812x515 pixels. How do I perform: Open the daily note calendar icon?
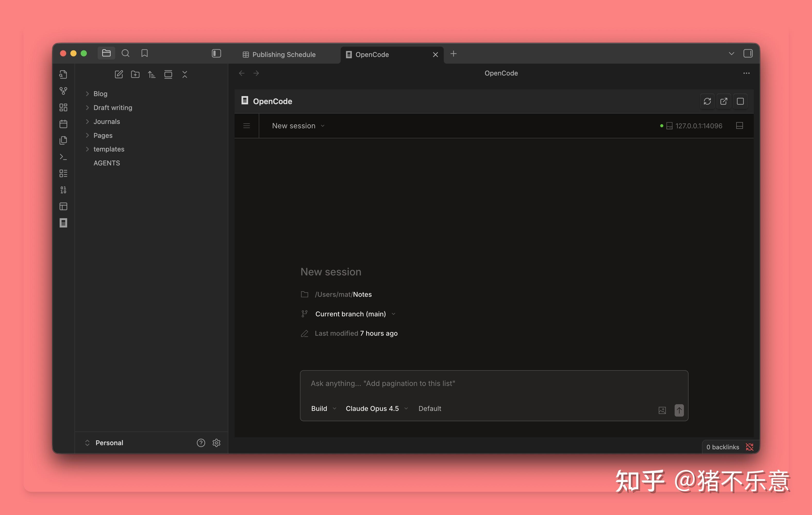pyautogui.click(x=63, y=124)
